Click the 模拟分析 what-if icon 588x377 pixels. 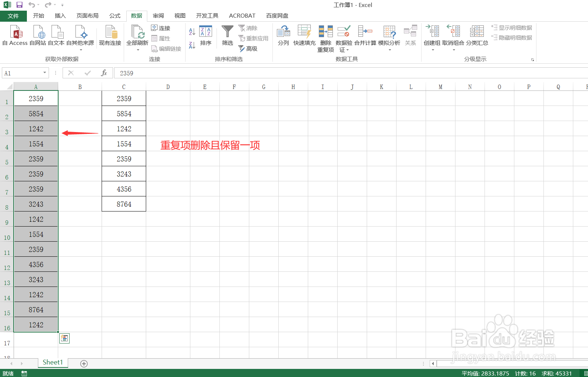click(x=389, y=32)
